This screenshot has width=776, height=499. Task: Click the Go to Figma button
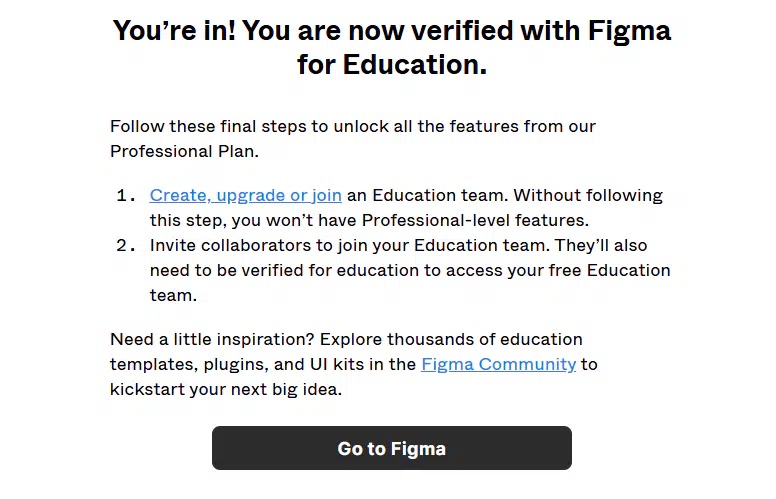click(391, 448)
